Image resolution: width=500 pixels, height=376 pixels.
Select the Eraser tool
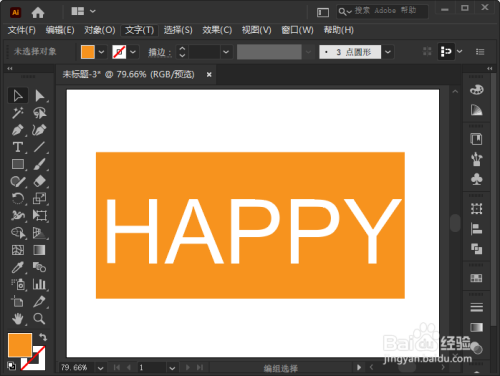(x=39, y=181)
